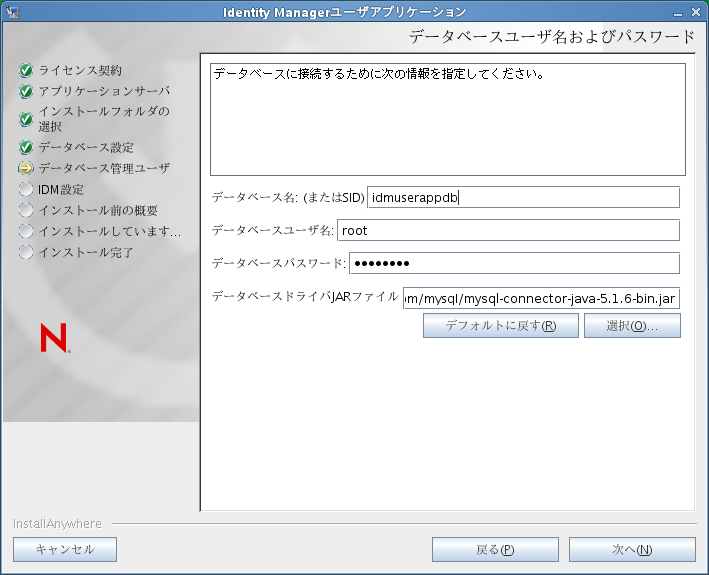709x575 pixels.
Task: Click the データベースユーザ名: label
Action: pyautogui.click(x=273, y=231)
